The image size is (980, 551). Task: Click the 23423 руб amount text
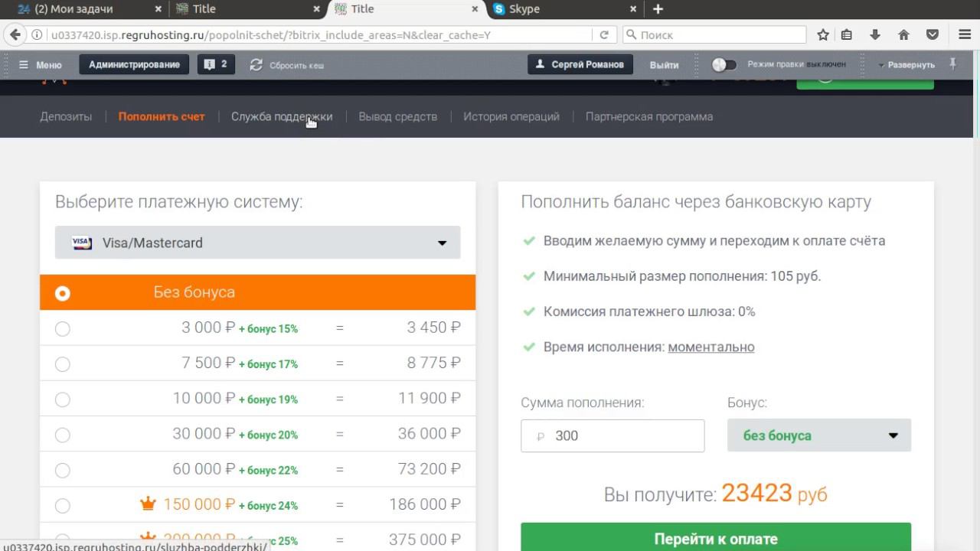(x=774, y=494)
